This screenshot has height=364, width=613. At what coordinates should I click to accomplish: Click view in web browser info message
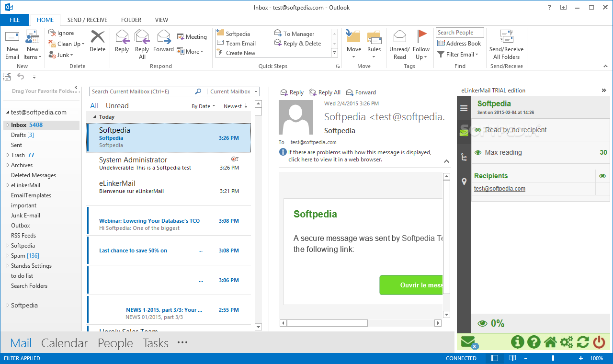[x=360, y=156]
